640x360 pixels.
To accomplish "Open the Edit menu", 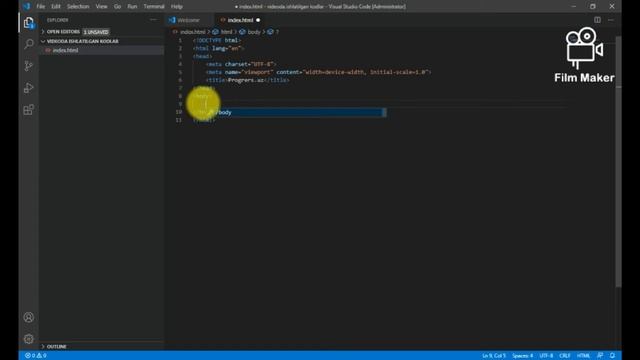I will (x=56, y=7).
